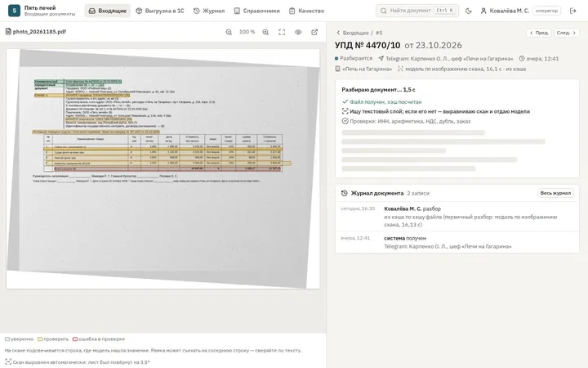Viewport: 588px width, 368px height.
Task: Click the Пред. navigation button
Action: pyautogui.click(x=539, y=33)
